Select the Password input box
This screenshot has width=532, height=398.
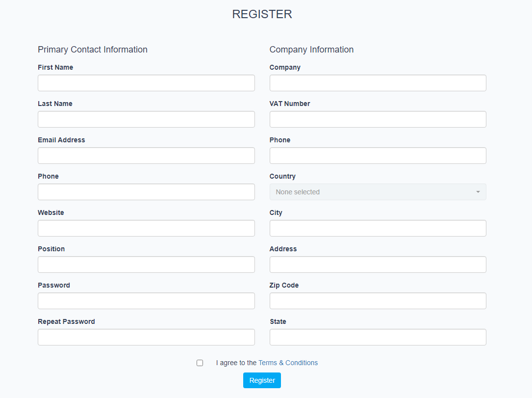click(146, 301)
